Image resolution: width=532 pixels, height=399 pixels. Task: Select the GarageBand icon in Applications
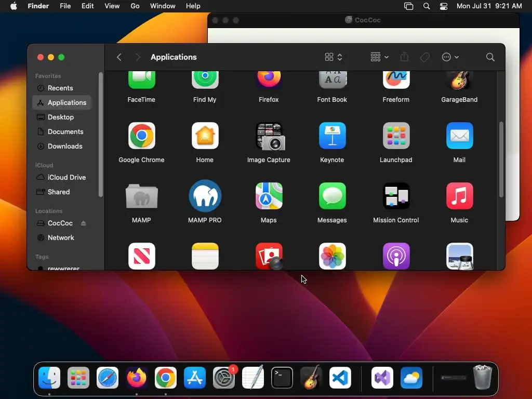click(x=459, y=80)
